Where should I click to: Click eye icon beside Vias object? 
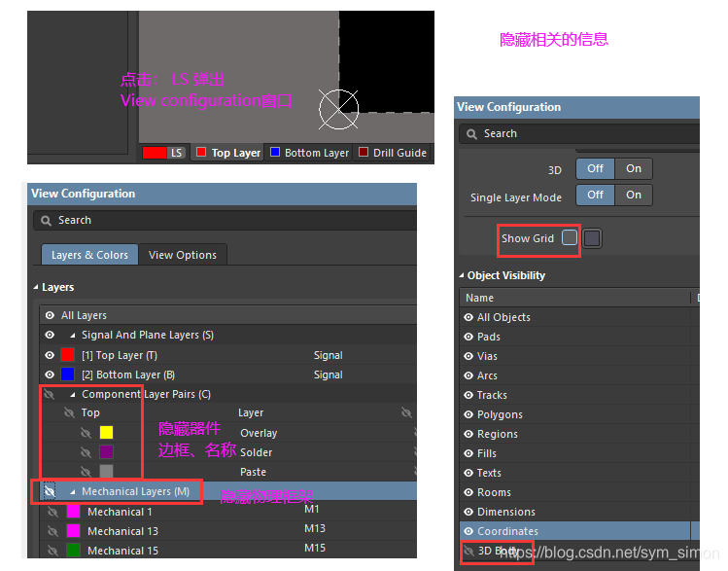pos(468,356)
